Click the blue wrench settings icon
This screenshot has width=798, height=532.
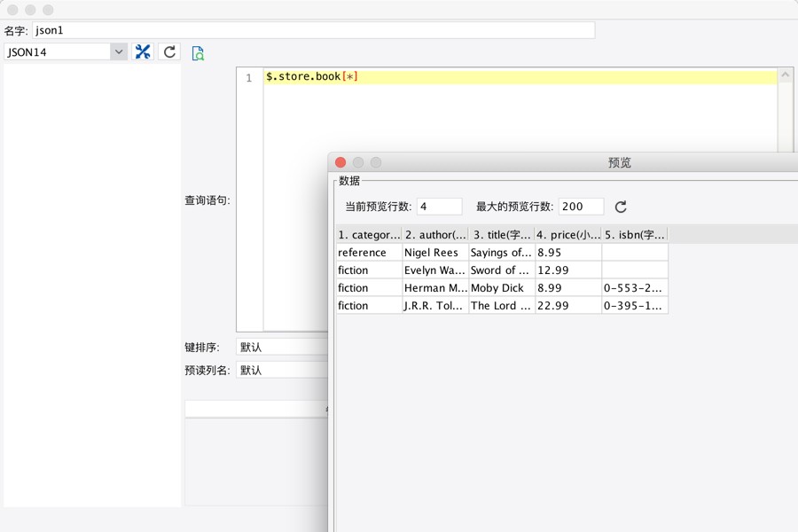(x=143, y=51)
